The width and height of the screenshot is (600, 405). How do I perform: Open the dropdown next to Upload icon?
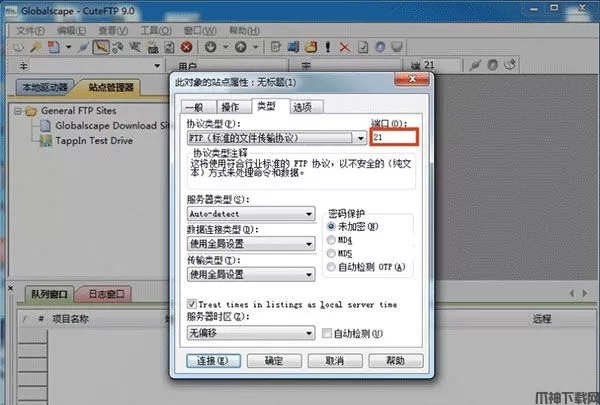(256, 47)
